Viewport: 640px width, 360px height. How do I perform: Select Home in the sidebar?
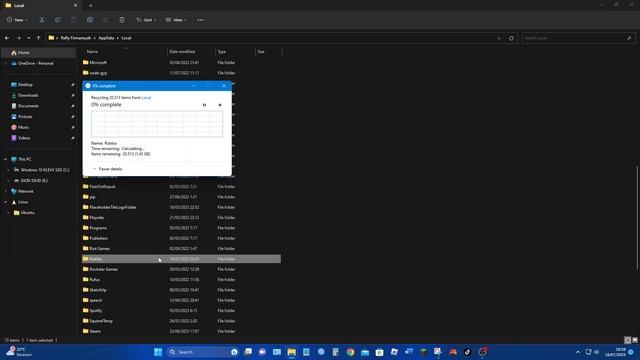pos(38,53)
